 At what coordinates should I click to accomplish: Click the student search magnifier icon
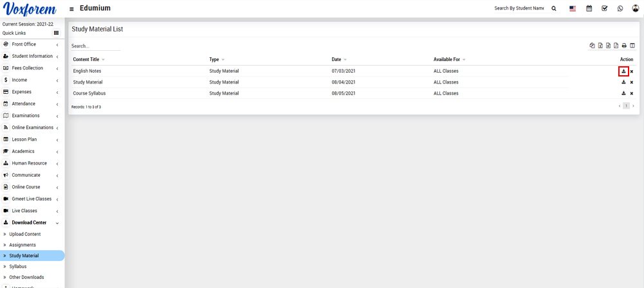click(x=554, y=8)
